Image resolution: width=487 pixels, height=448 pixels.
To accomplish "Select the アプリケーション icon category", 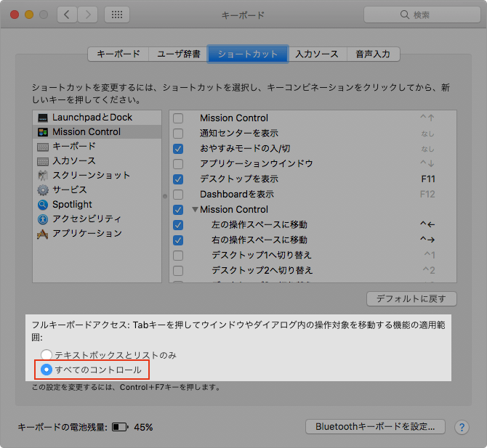I will coord(43,234).
